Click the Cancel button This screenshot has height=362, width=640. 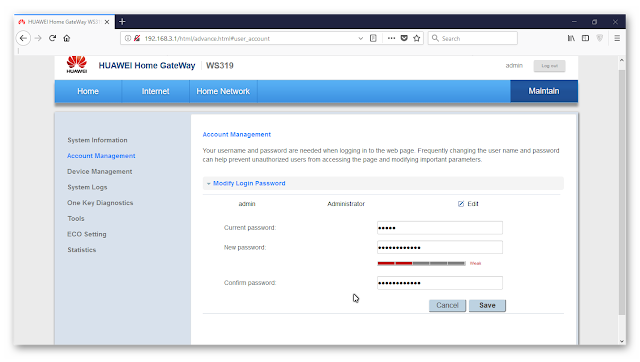click(x=447, y=305)
